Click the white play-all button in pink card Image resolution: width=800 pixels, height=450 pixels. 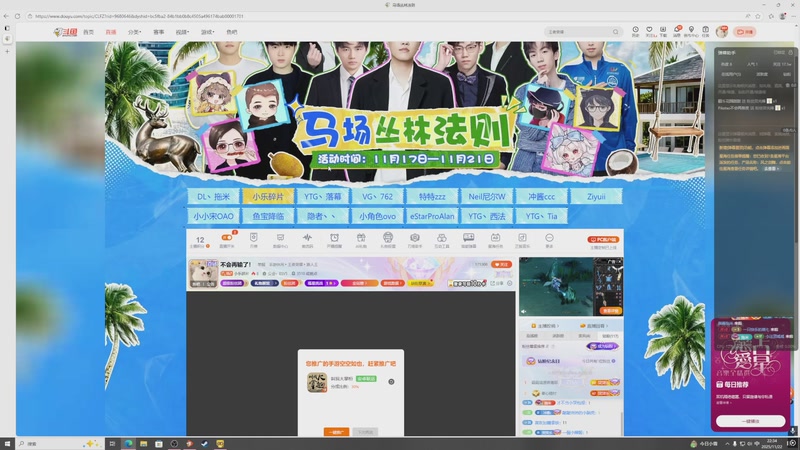point(751,421)
